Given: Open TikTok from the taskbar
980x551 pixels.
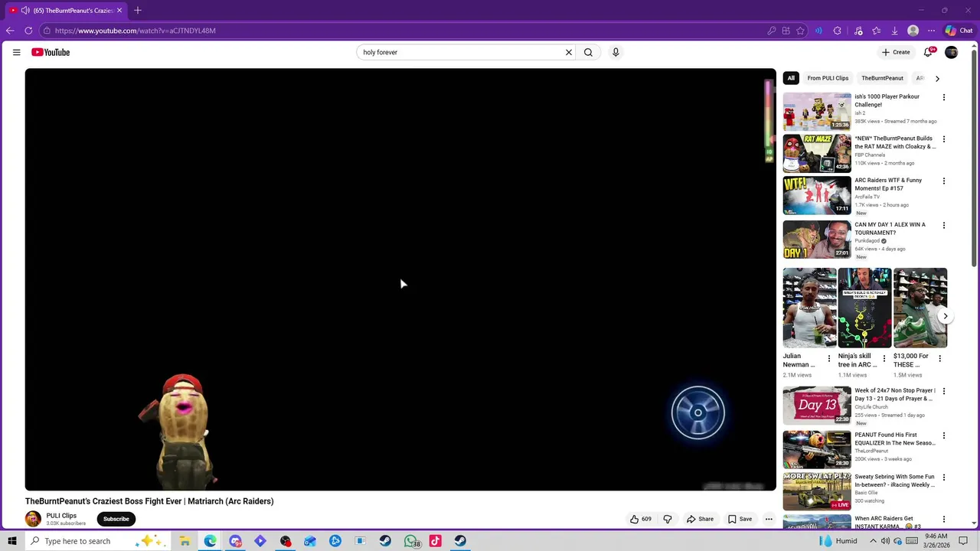Looking at the screenshot, I should coord(435,541).
